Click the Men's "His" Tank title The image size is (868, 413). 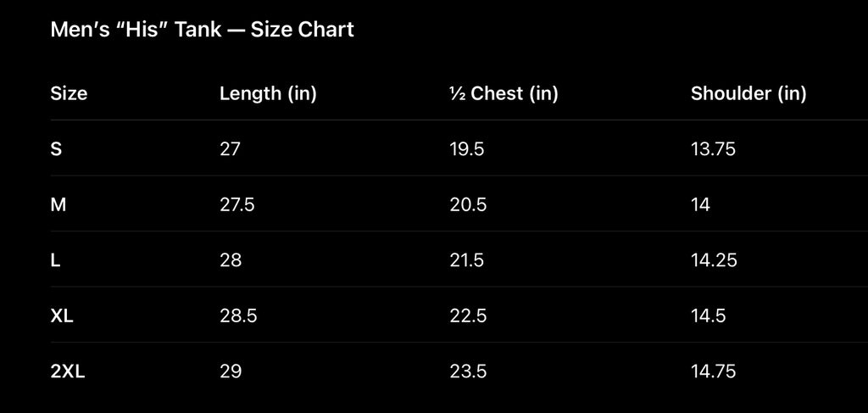(202, 29)
